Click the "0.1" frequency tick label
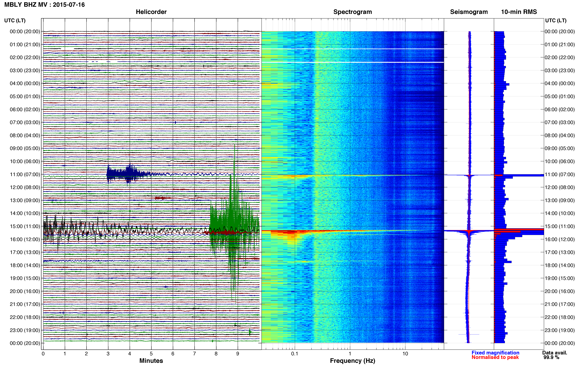Viewport: 588px width, 368px height. 295,354
